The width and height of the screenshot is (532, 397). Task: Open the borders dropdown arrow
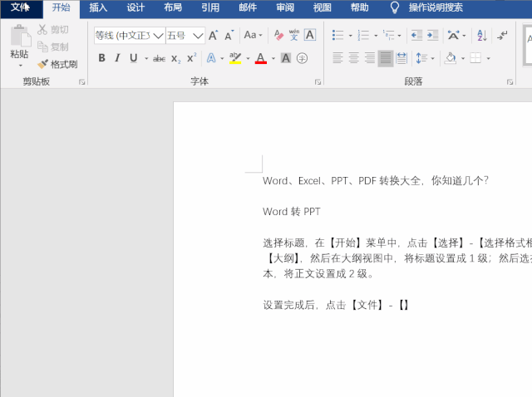click(488, 58)
